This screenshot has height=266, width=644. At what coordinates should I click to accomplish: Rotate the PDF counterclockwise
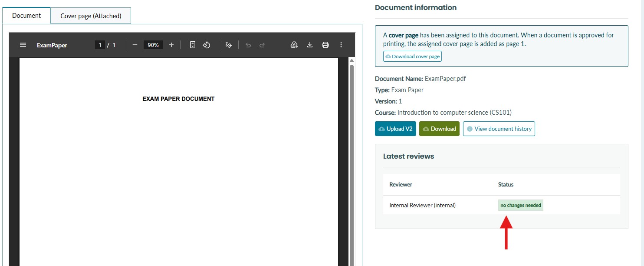click(x=207, y=45)
